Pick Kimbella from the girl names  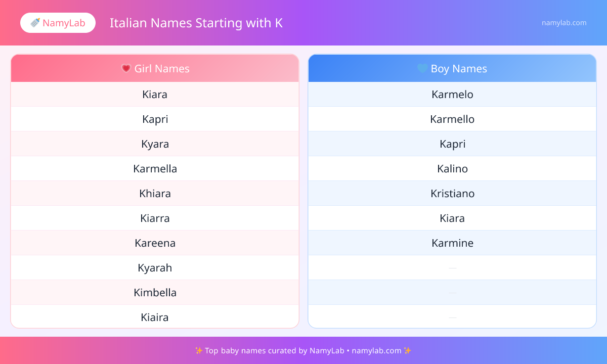tap(155, 293)
